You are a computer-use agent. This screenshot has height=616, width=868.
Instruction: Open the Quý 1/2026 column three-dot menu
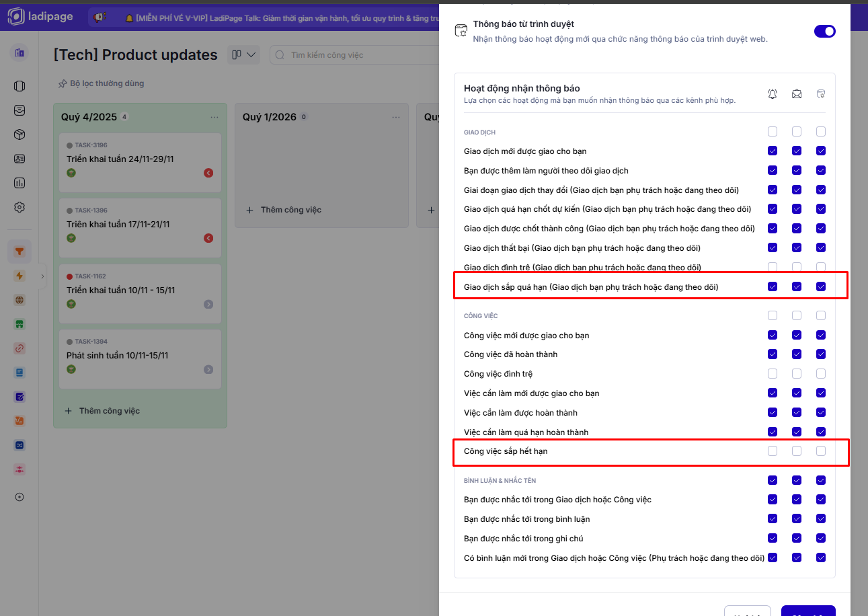(x=396, y=117)
